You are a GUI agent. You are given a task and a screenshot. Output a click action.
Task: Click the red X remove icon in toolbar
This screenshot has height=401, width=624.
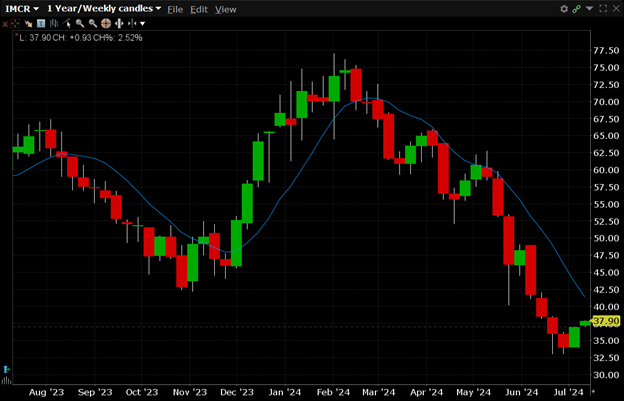tap(5, 24)
